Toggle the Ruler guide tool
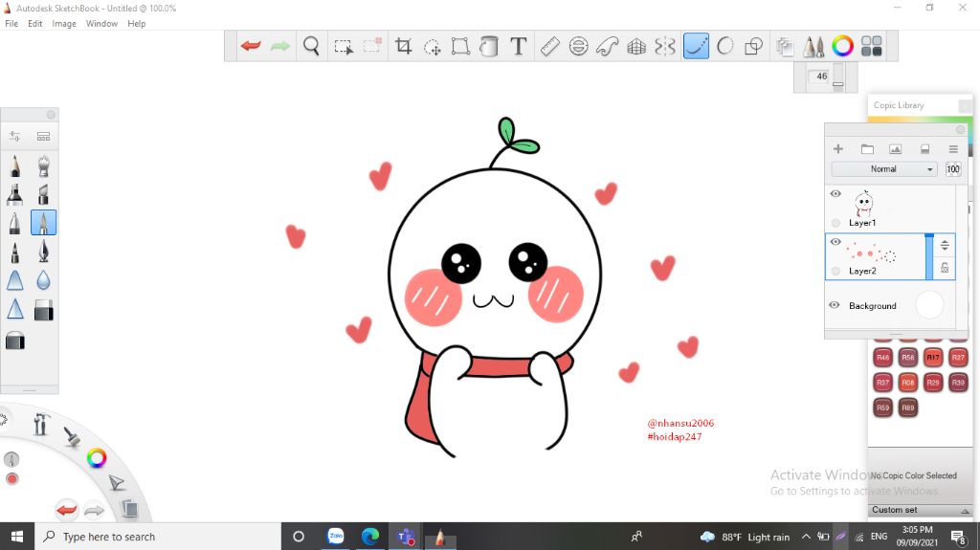This screenshot has height=550, width=980. [549, 46]
